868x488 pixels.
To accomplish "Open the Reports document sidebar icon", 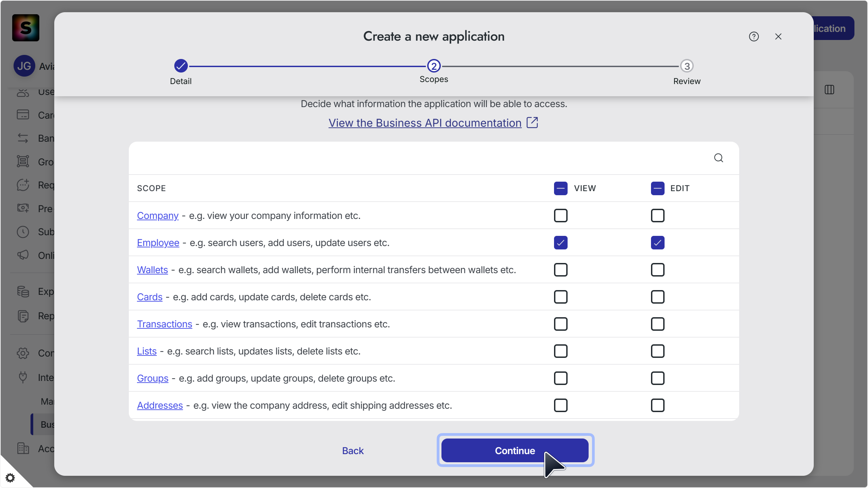I will [23, 316].
